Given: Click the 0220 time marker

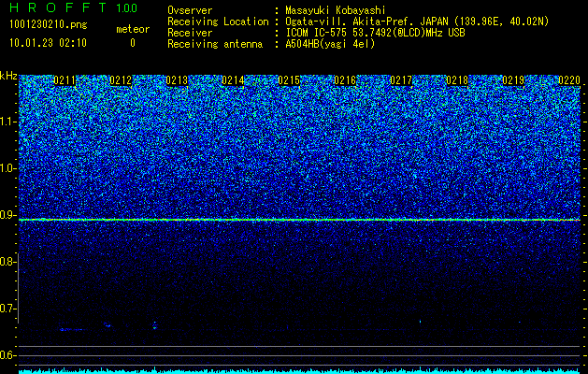Looking at the screenshot, I should tap(569, 80).
